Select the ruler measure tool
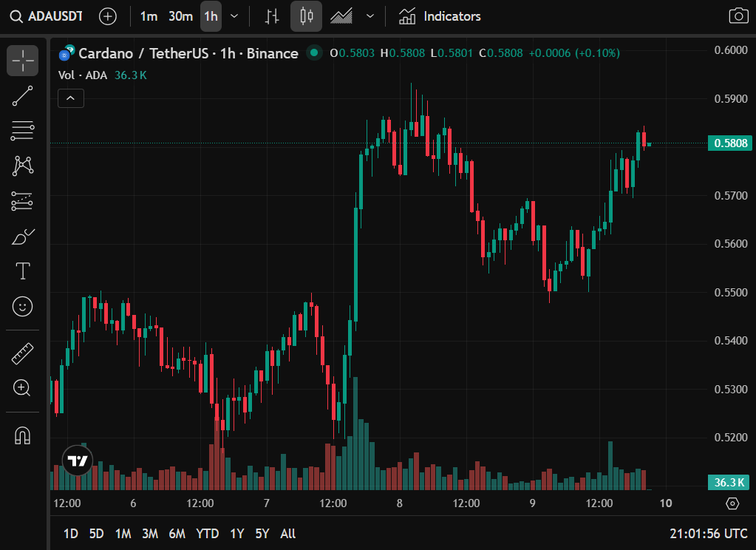This screenshot has height=550, width=756. 23,353
